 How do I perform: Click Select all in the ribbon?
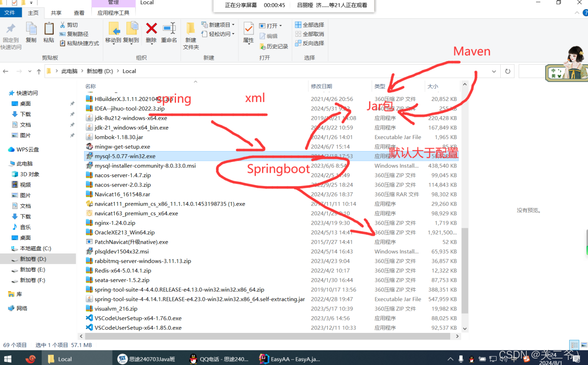(x=310, y=25)
